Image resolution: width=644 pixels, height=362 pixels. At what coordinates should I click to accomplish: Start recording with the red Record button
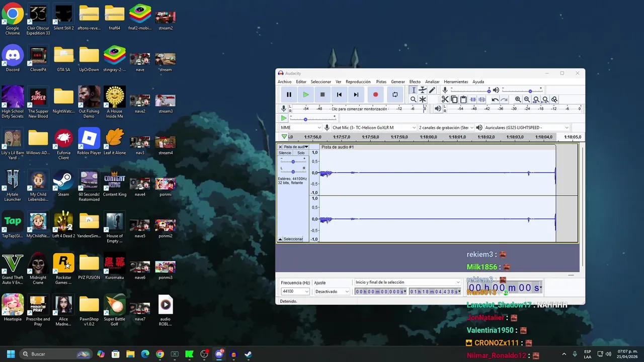click(x=375, y=95)
